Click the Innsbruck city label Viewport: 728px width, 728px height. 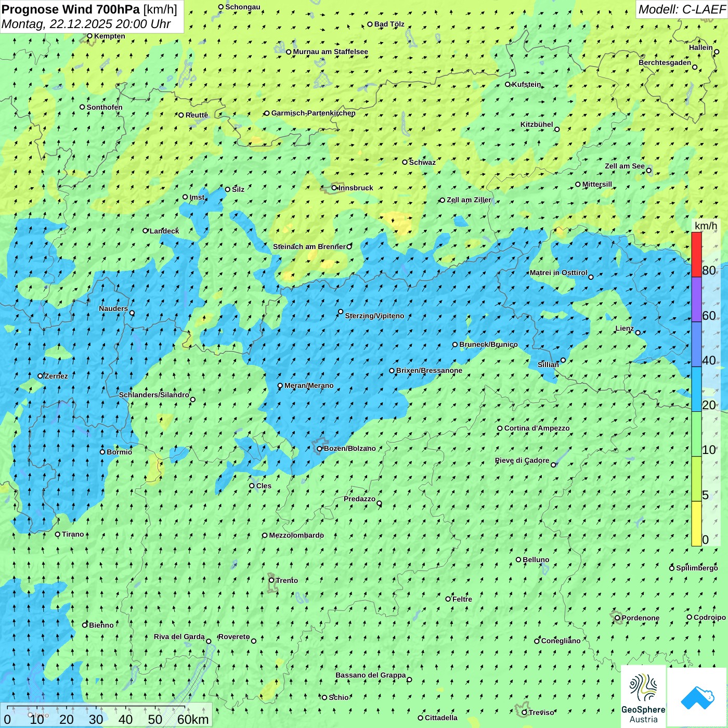coord(356,188)
